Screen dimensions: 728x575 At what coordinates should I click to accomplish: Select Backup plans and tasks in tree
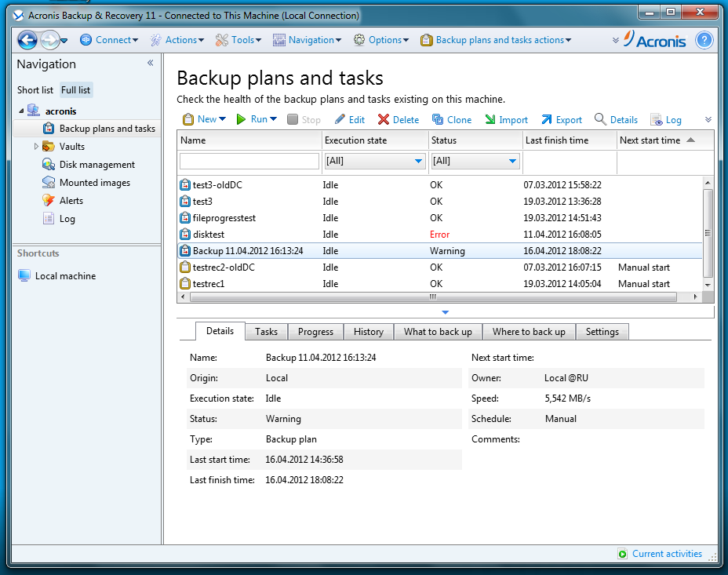pyautogui.click(x=87, y=129)
